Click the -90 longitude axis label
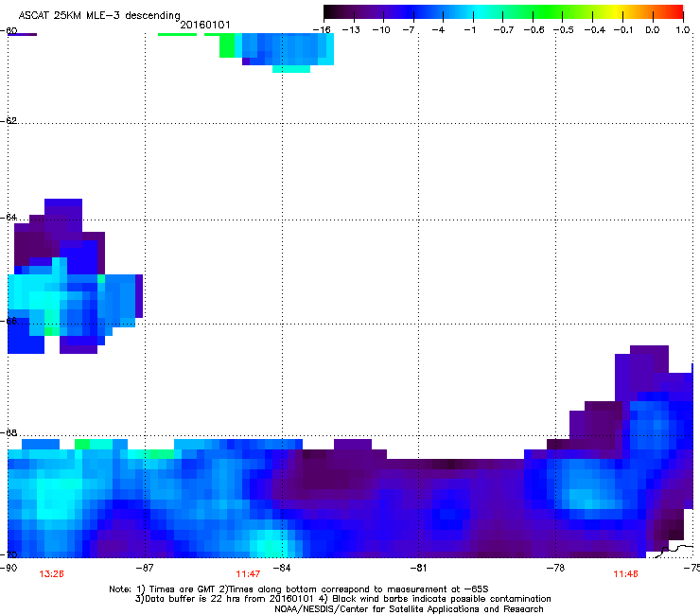Image resolution: width=700 pixels, height=615 pixels. click(9, 568)
